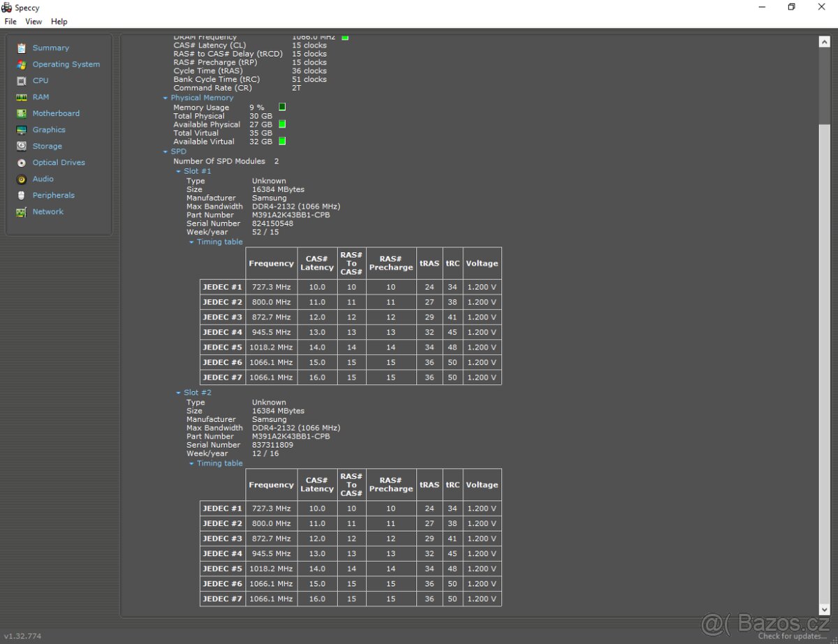Click the Memory Usage green indicator
838x644 pixels.
pos(282,108)
